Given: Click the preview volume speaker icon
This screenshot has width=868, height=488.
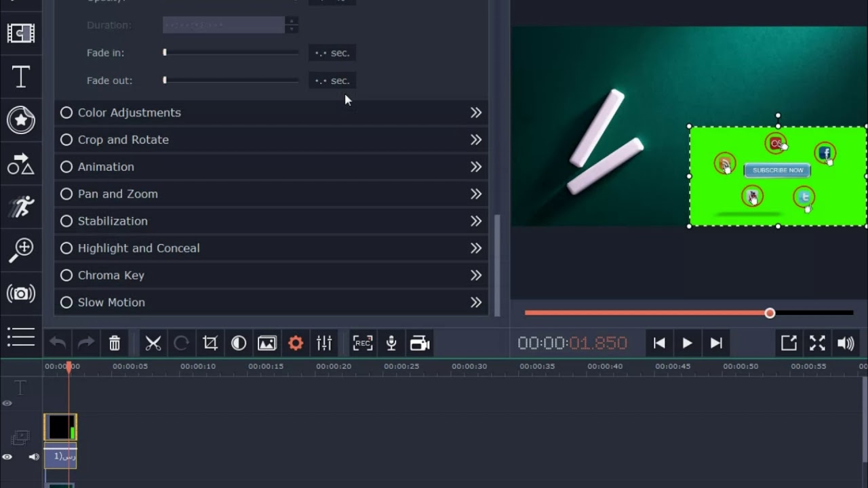Looking at the screenshot, I should (x=846, y=344).
